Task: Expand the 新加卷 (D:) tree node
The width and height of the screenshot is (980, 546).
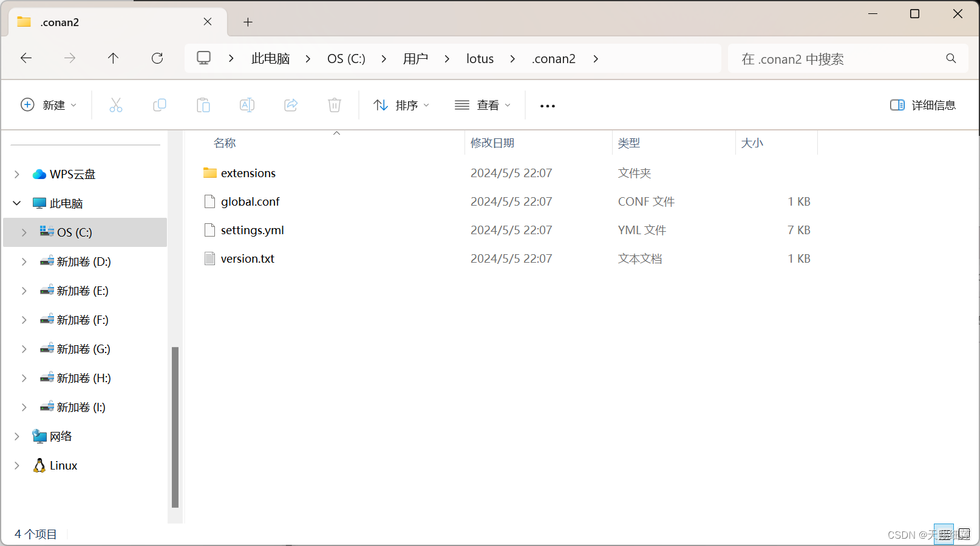Action: tap(24, 261)
